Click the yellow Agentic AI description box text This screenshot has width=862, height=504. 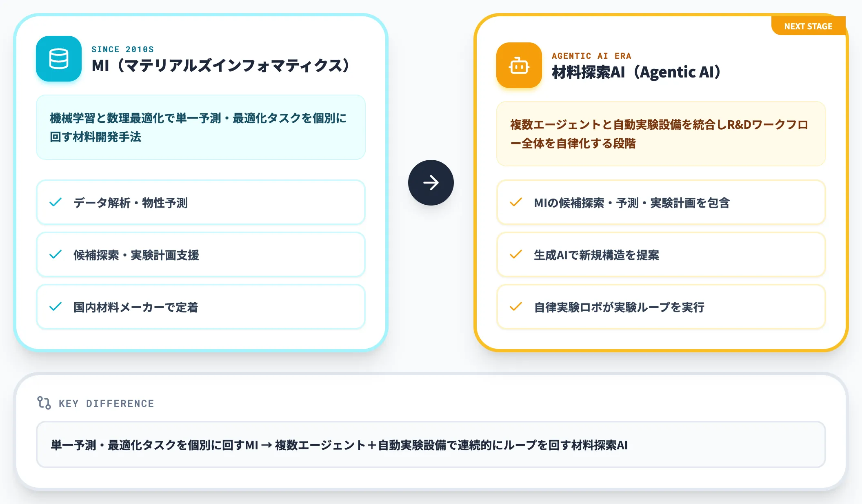pos(659,134)
